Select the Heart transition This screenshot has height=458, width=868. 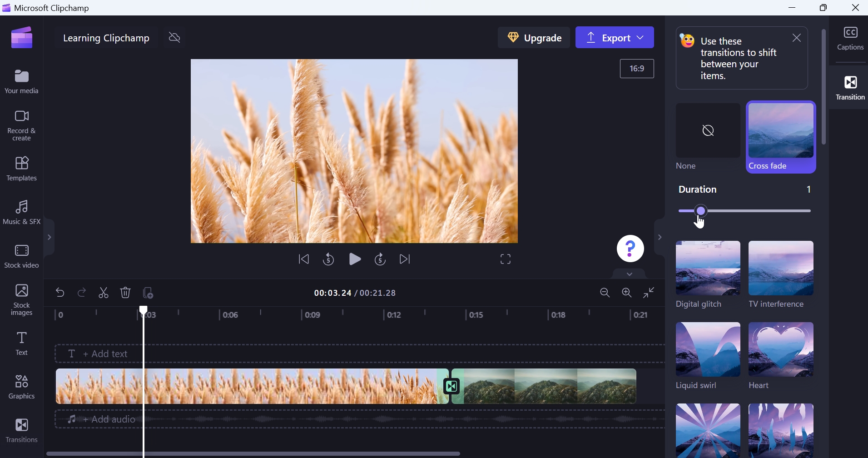click(781, 356)
